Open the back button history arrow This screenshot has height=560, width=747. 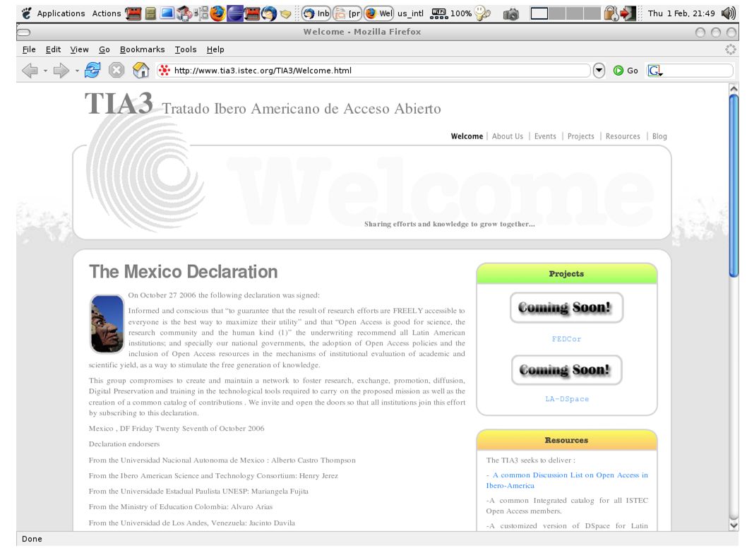click(x=45, y=71)
